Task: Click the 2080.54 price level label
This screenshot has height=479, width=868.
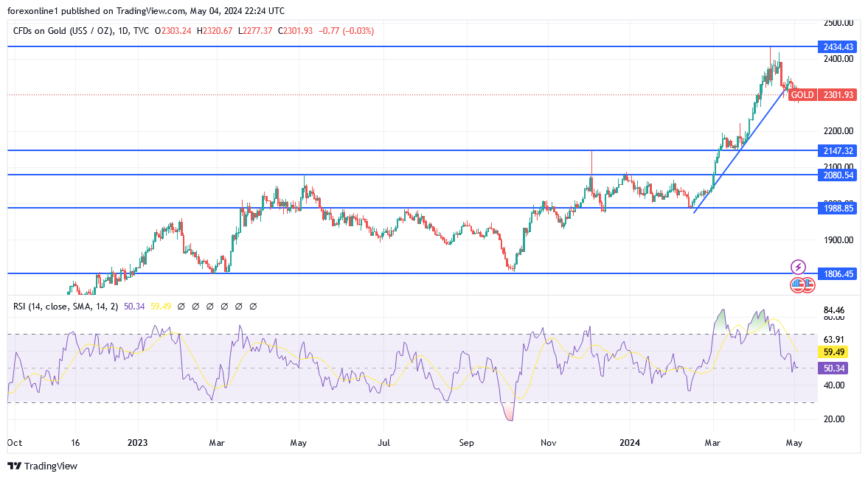Action: (838, 175)
